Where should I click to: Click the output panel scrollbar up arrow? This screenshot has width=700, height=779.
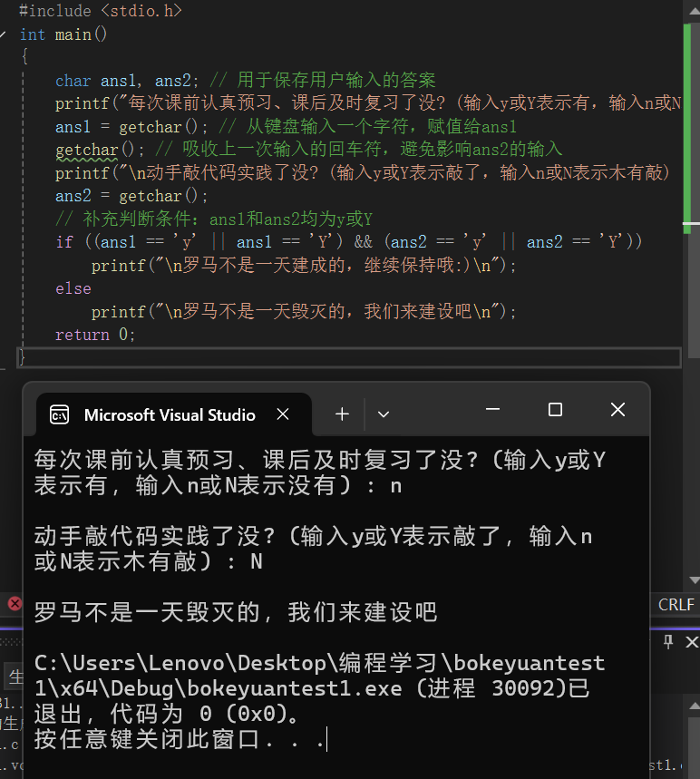point(694,706)
